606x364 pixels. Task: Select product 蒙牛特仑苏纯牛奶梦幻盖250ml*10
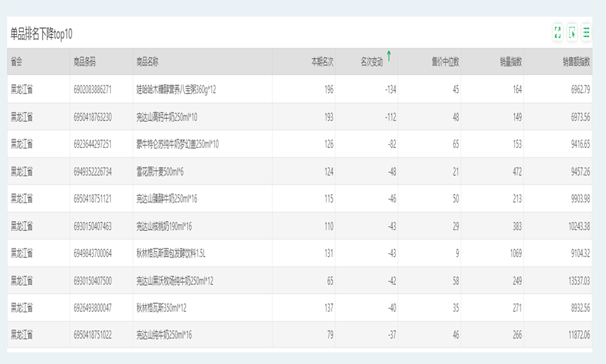(177, 144)
